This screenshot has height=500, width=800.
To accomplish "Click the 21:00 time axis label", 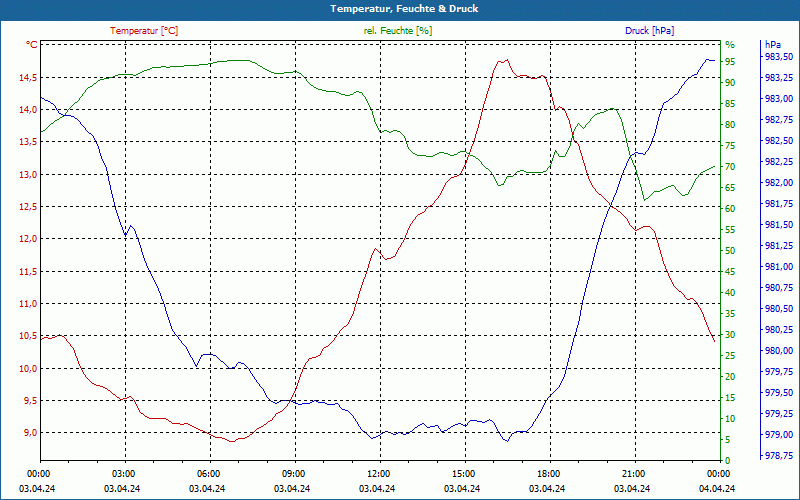I will click(632, 474).
